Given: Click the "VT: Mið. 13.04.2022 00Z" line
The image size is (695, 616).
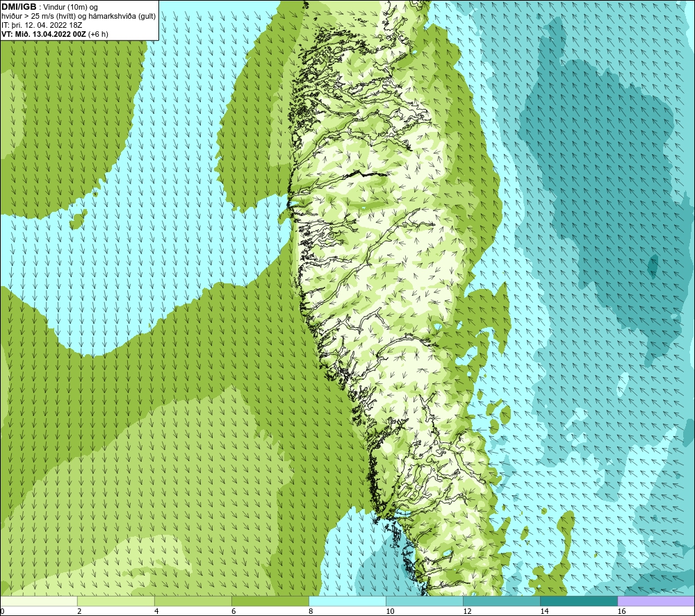Looking at the screenshot, I should click(44, 34).
